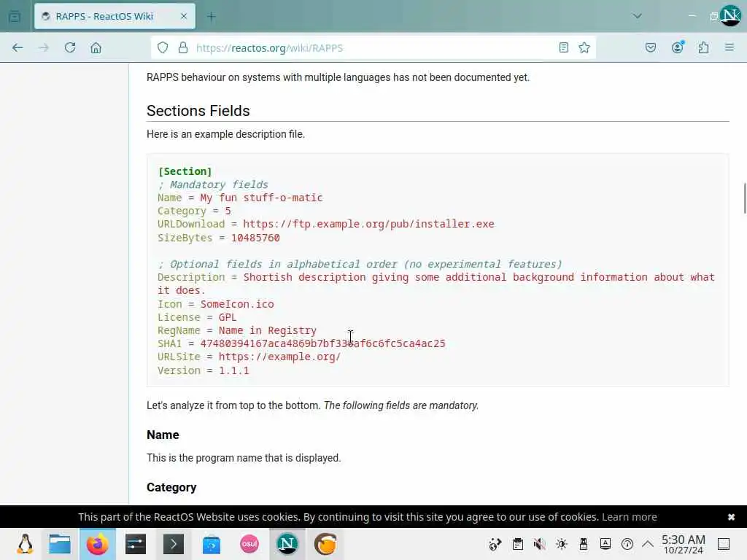
Task: Open the Linux penguin application launcher
Action: click(26, 544)
